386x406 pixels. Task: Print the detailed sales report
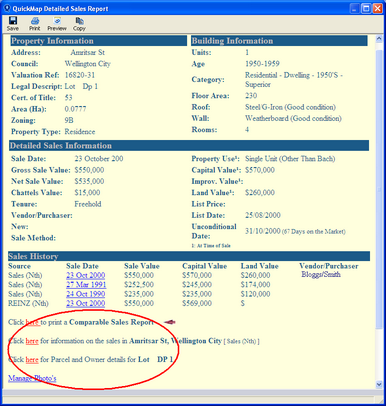click(x=34, y=24)
